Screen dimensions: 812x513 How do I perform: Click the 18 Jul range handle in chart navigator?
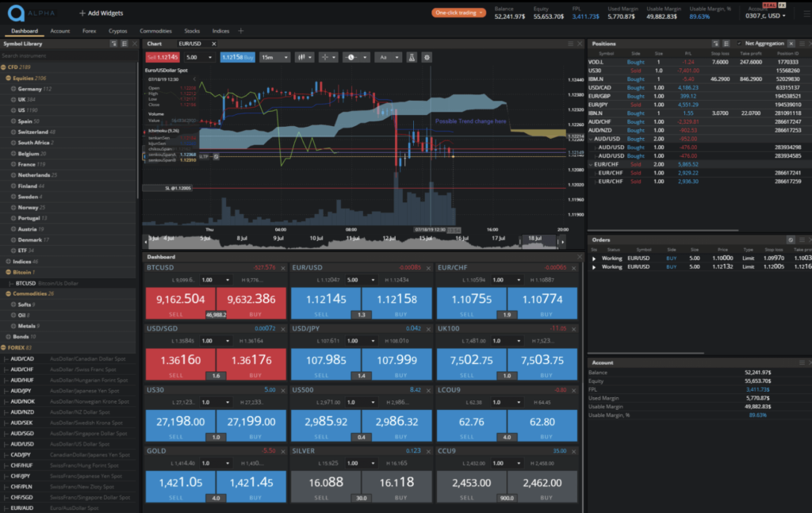click(520, 241)
